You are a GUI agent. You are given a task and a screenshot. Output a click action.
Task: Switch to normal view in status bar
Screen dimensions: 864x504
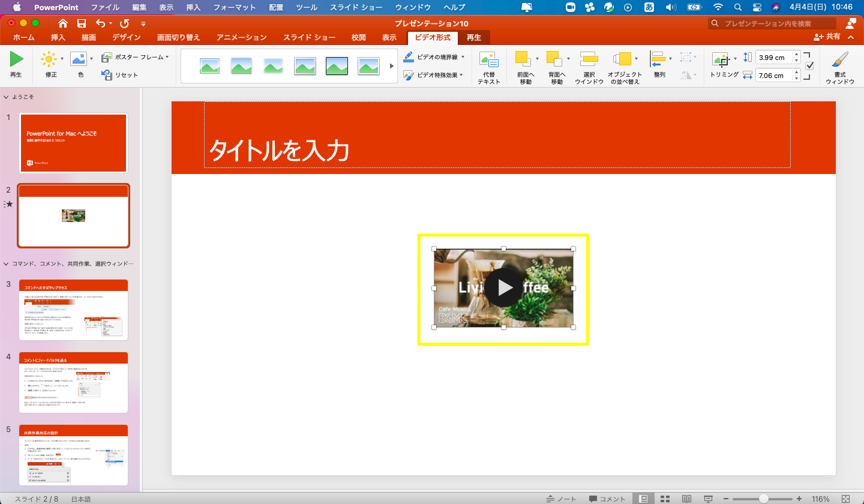[x=643, y=499]
